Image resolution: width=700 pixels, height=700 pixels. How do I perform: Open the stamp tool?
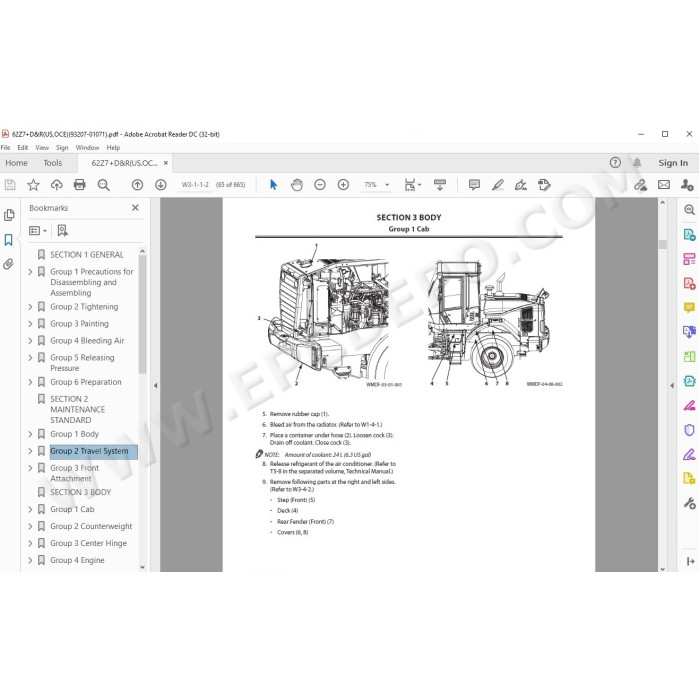click(x=544, y=185)
